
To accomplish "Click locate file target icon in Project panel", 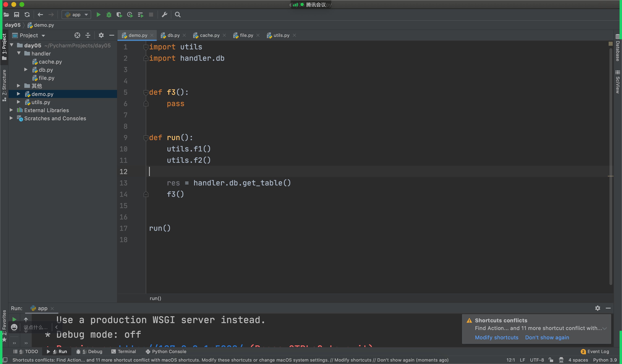I will pos(77,35).
